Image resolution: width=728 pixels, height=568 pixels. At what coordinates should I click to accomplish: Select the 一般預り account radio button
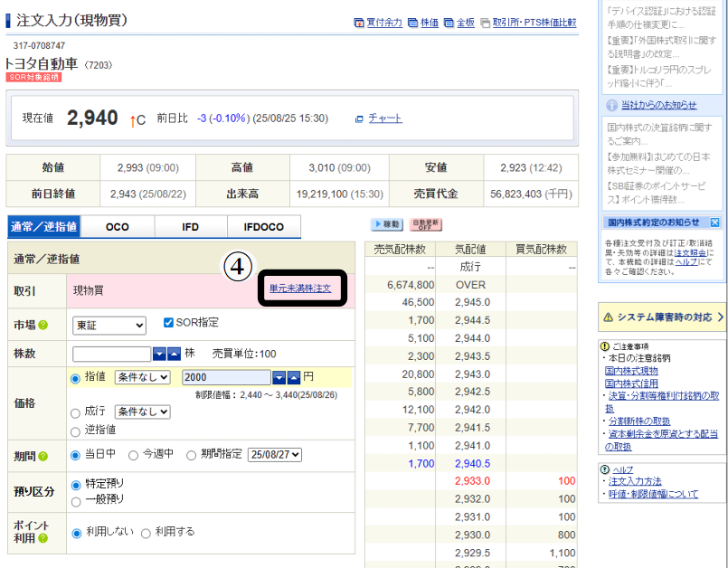pyautogui.click(x=75, y=499)
